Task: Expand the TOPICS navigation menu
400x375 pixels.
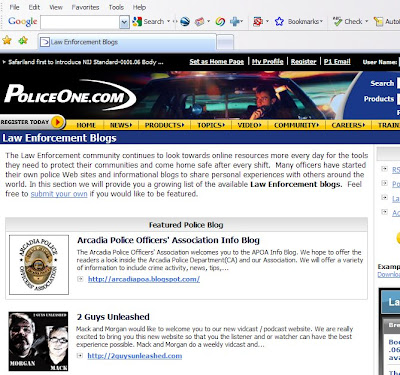Action: pos(211,125)
